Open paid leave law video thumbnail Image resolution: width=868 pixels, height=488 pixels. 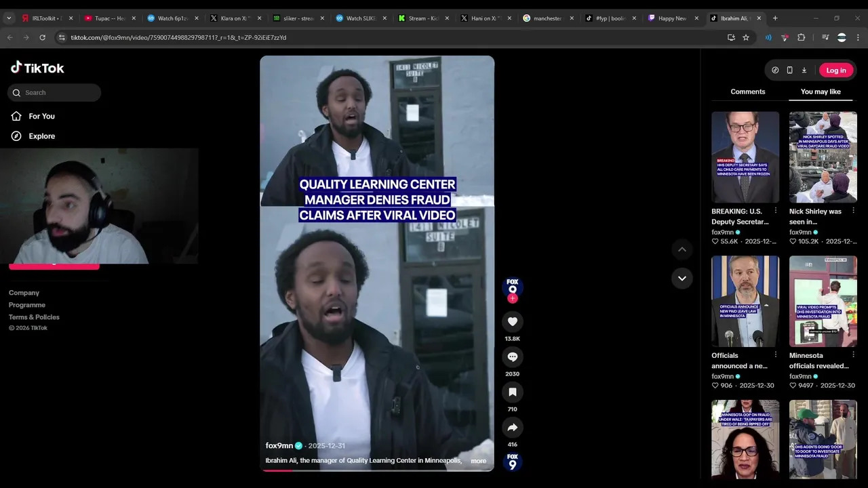745,302
